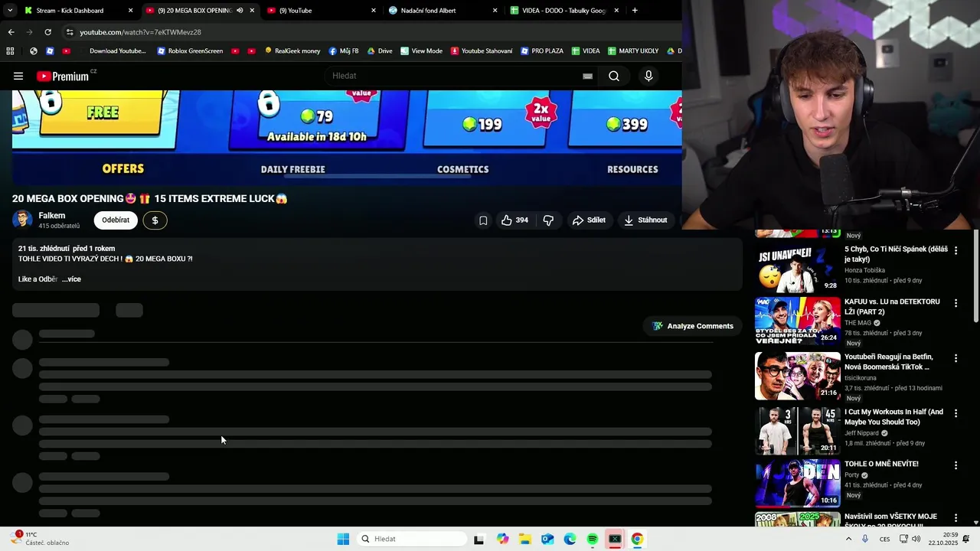Open title 'Youtubeři Reagují na Betfin'
This screenshot has width=980, height=551.
click(888, 362)
